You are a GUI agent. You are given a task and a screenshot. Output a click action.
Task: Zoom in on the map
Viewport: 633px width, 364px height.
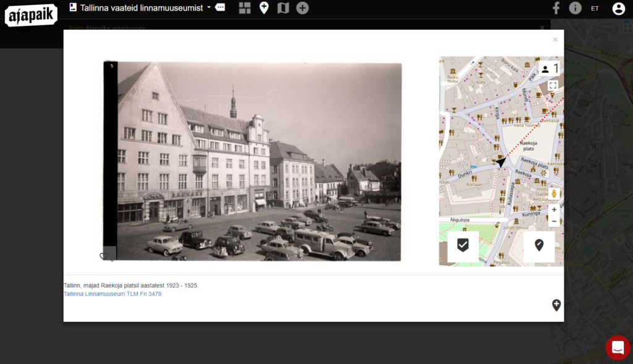click(x=554, y=210)
